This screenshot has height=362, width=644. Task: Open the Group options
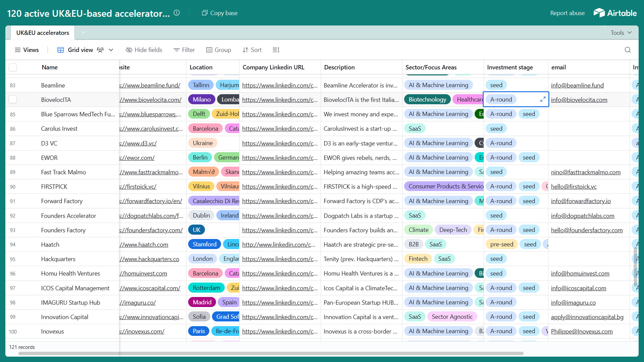tap(218, 50)
